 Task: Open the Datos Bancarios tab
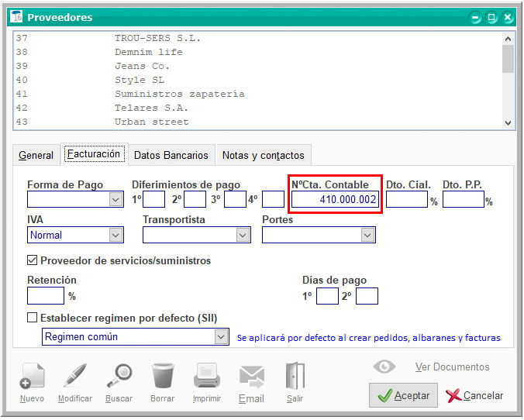point(171,156)
